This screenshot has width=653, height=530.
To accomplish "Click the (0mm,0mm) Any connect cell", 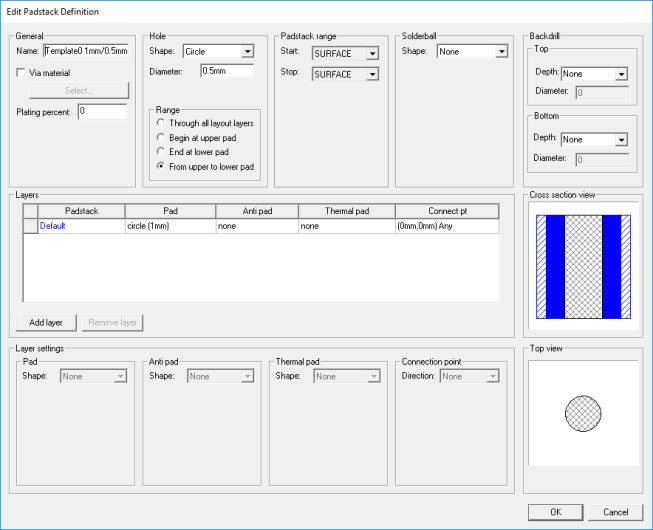I will (x=447, y=226).
